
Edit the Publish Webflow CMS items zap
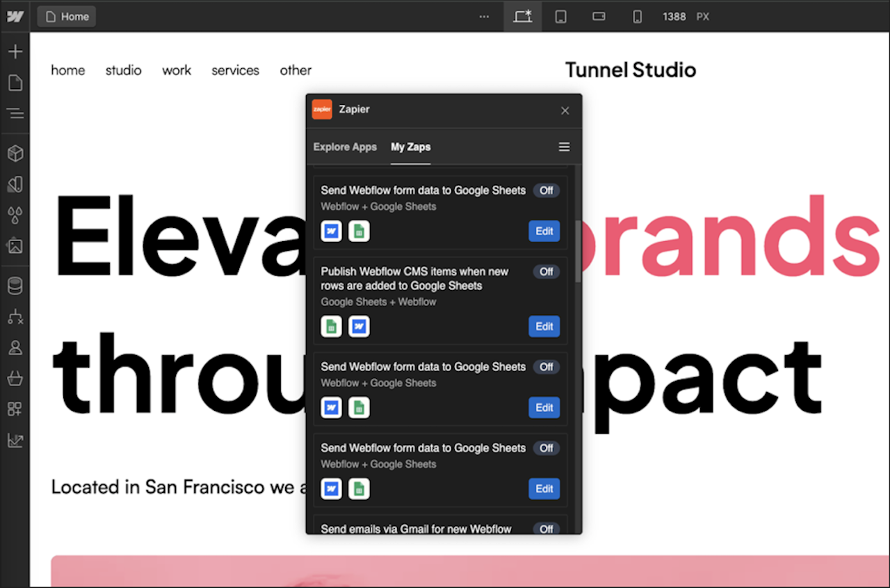(544, 327)
